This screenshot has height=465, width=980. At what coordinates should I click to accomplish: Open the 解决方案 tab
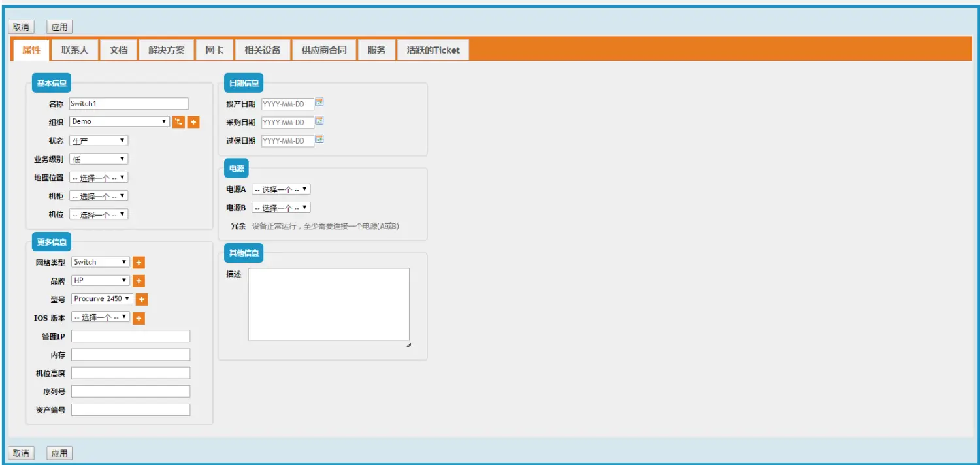click(x=166, y=50)
